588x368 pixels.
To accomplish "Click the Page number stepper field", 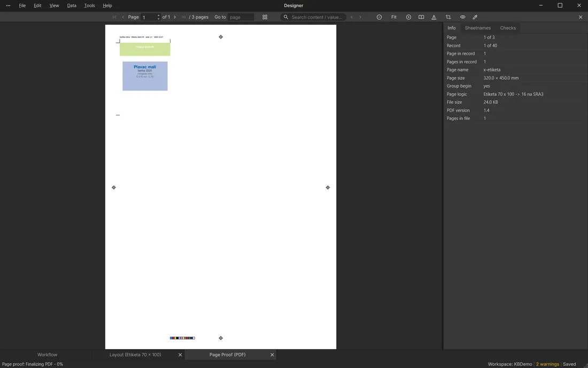I will point(150,17).
